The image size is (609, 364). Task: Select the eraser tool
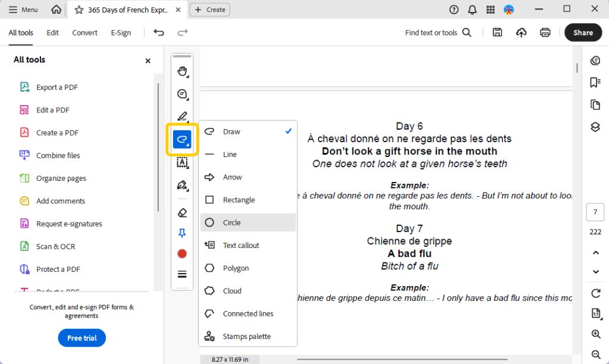pyautogui.click(x=182, y=212)
